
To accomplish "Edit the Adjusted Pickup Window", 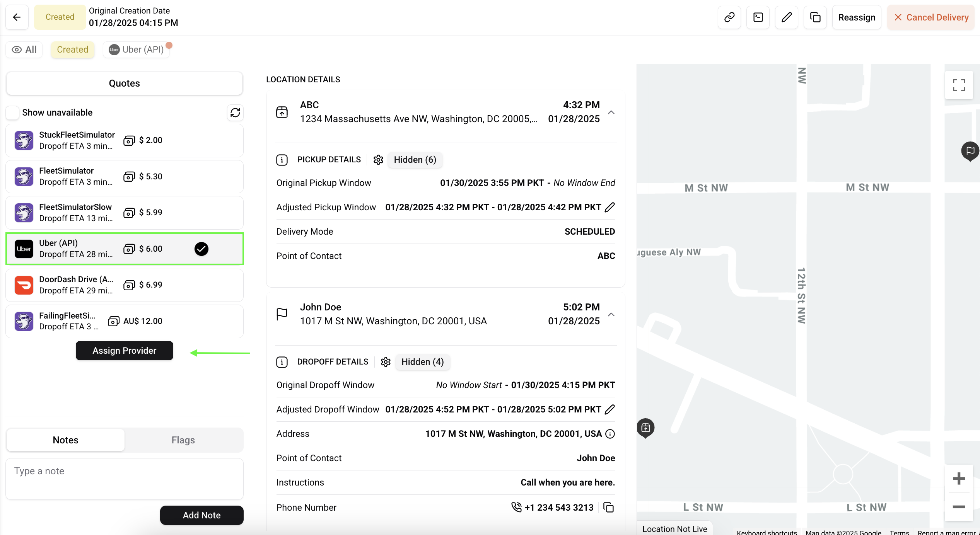I will pyautogui.click(x=610, y=207).
